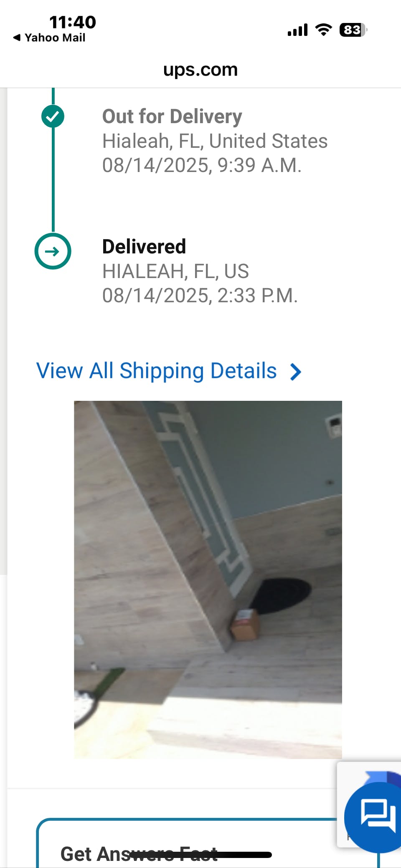Tap the ups.com address bar
Screen dimensions: 401x868
tap(200, 69)
